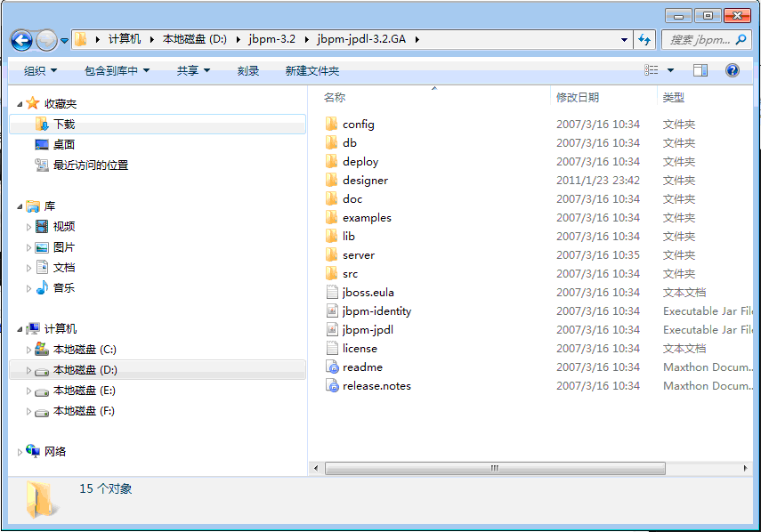Click the large folder thumbnail in details pane
761x532 pixels.
pyautogui.click(x=42, y=499)
